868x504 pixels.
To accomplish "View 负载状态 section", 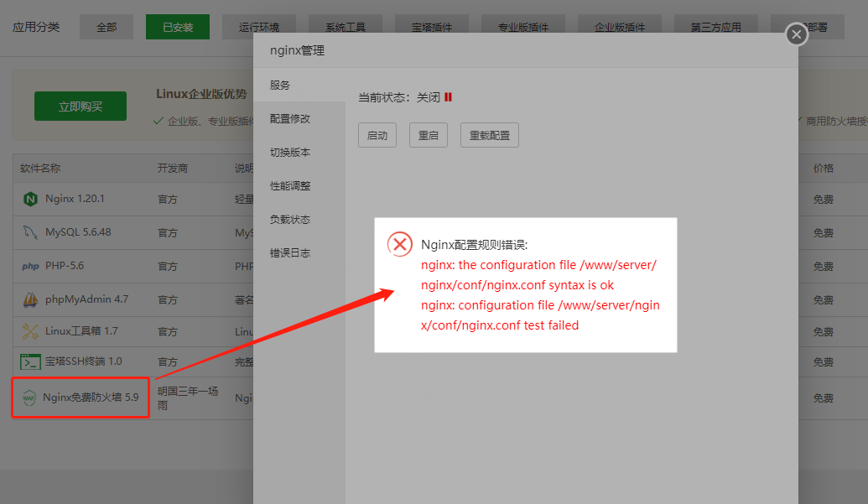I will point(290,220).
